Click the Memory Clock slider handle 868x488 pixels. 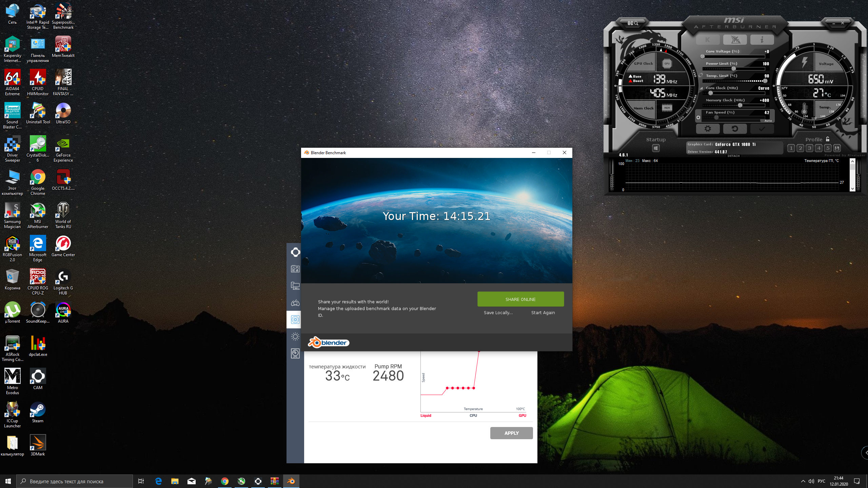740,105
